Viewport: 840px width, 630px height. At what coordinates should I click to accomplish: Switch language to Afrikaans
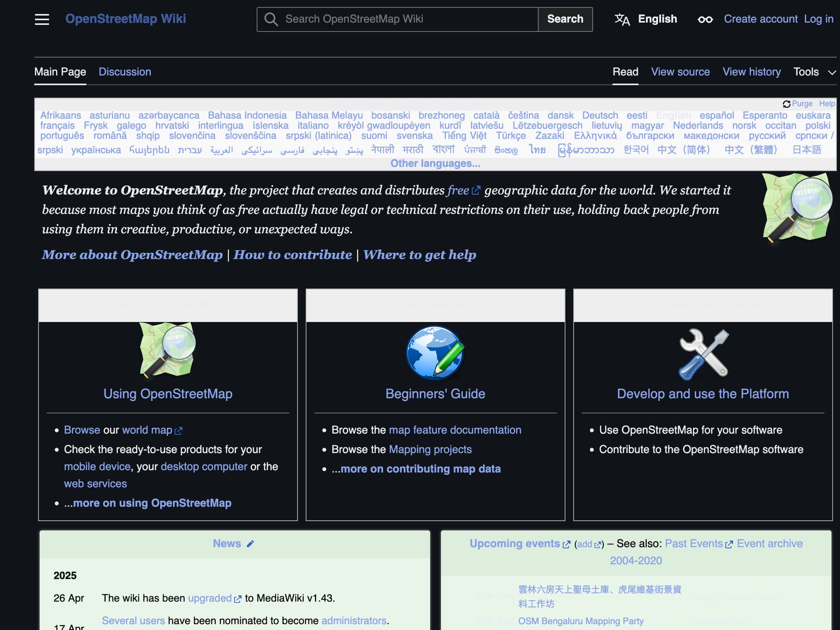[60, 115]
